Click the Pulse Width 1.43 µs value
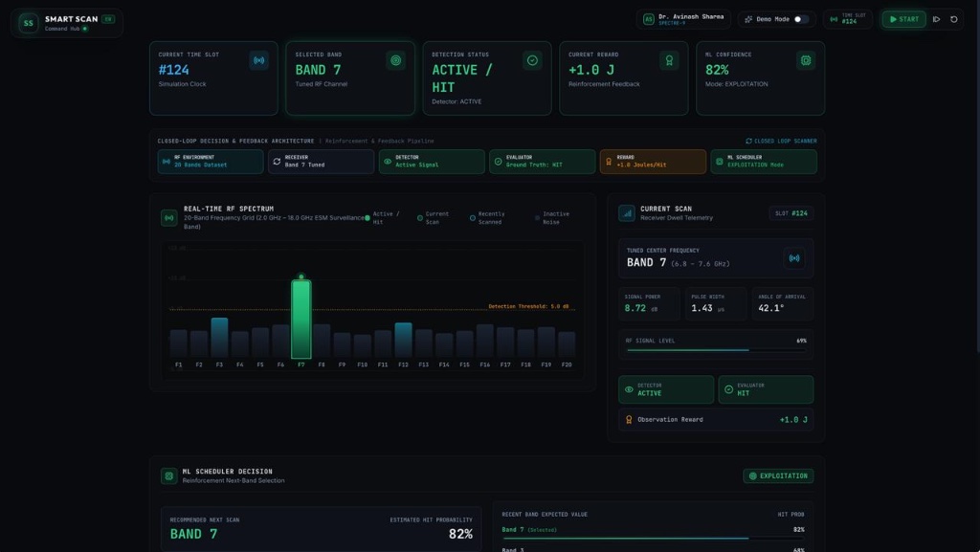The width and height of the screenshot is (980, 552). click(707, 308)
